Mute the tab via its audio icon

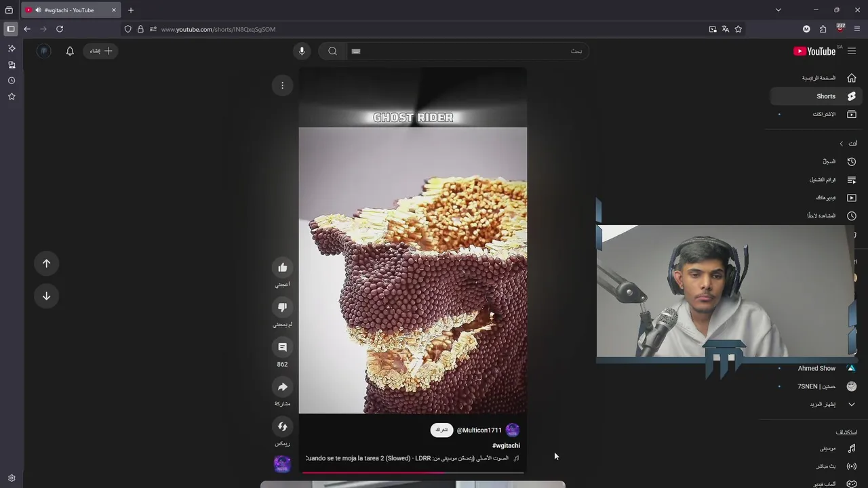38,10
